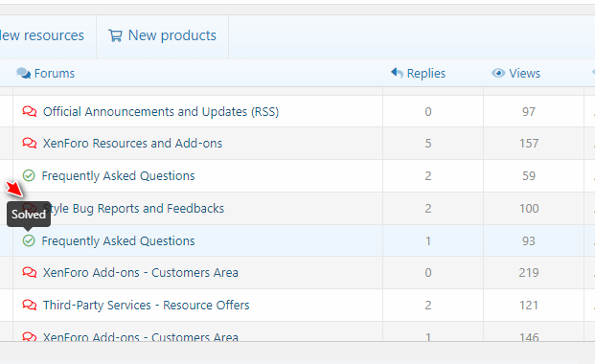The height and width of the screenshot is (364, 595).
Task: Click the 2 replies value for Third-Party Services
Action: pyautogui.click(x=428, y=306)
